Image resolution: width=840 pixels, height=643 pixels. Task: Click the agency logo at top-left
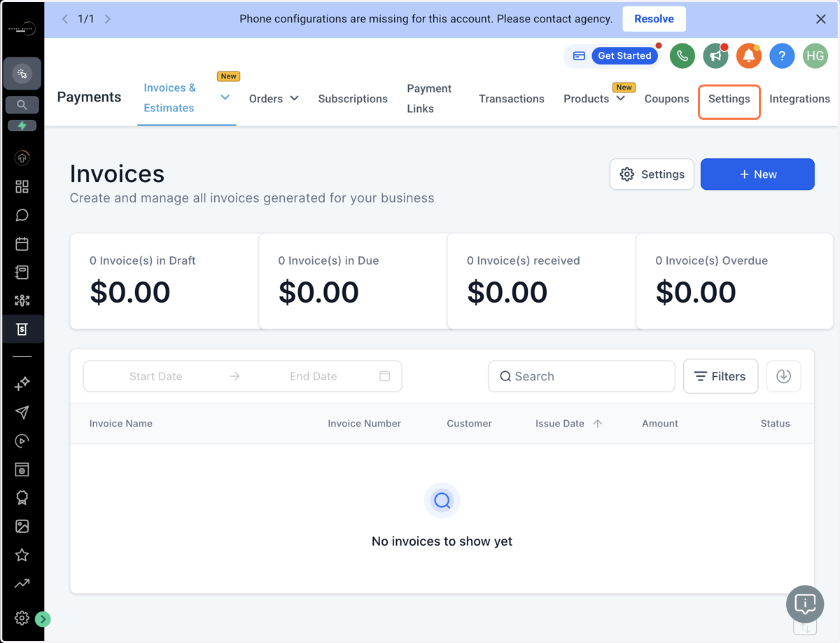(22, 29)
